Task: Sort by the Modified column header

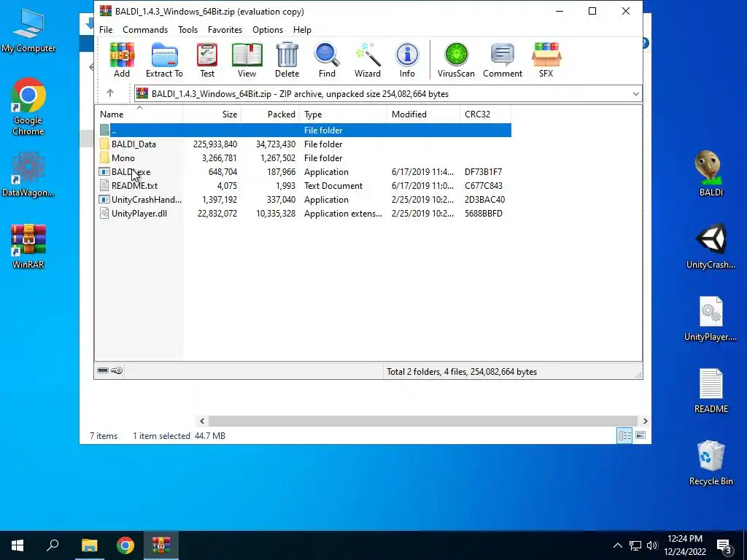Action: (424, 114)
